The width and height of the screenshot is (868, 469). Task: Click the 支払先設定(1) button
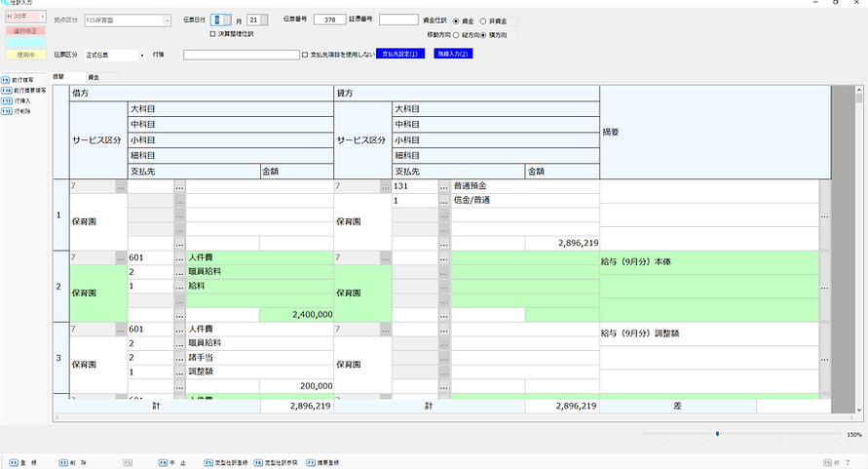click(x=400, y=54)
